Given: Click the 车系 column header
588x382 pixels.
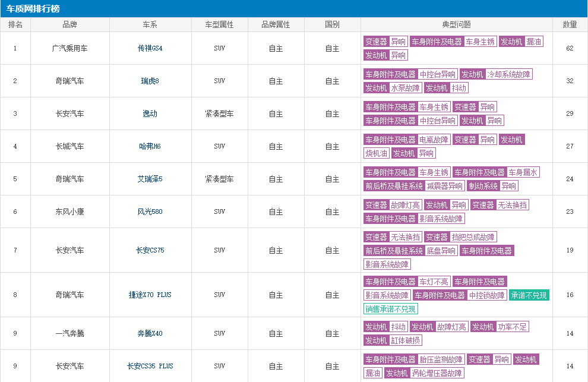Looking at the screenshot, I should click(x=150, y=24).
